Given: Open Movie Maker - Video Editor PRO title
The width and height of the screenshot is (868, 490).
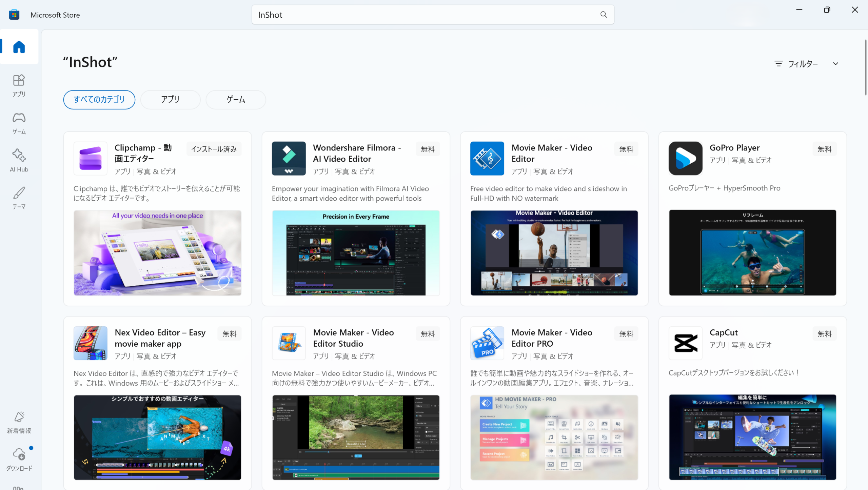Looking at the screenshot, I should (x=552, y=338).
